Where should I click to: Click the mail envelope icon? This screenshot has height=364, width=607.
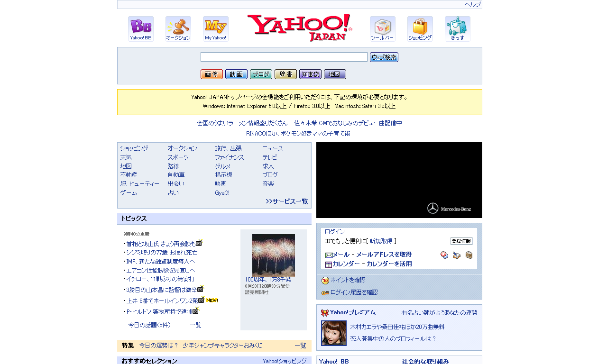tap(329, 255)
